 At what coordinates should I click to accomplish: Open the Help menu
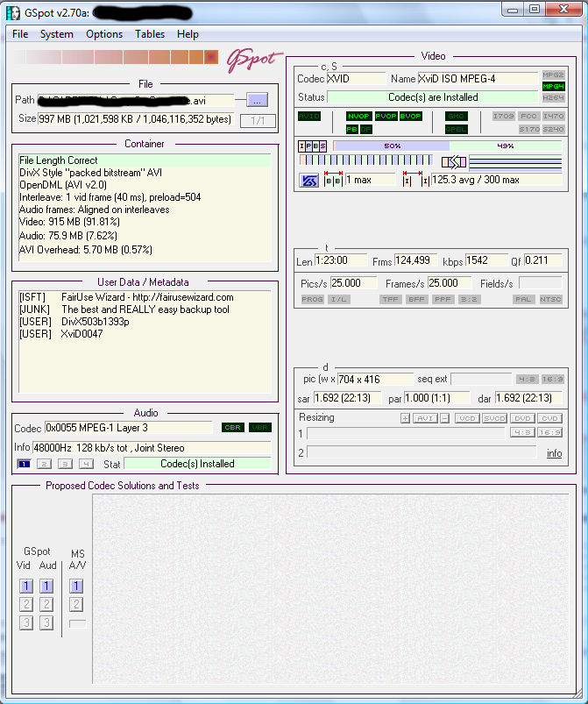[x=188, y=34]
